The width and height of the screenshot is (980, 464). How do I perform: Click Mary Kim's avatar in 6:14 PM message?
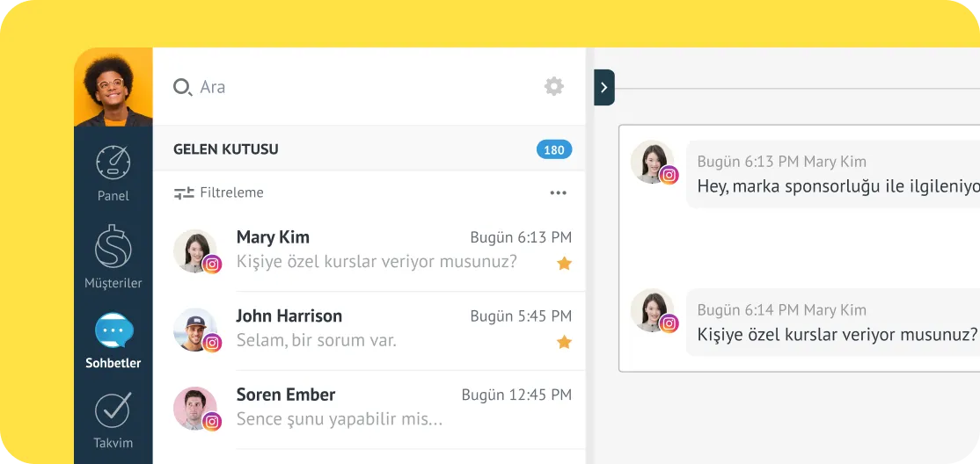[x=652, y=311]
